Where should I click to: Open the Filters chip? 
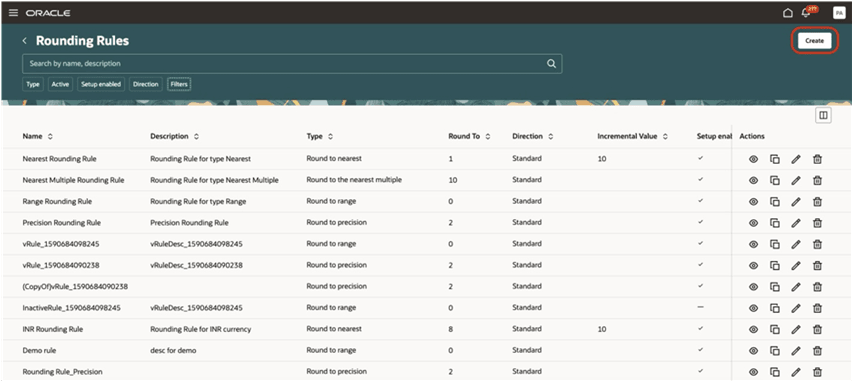click(x=179, y=84)
